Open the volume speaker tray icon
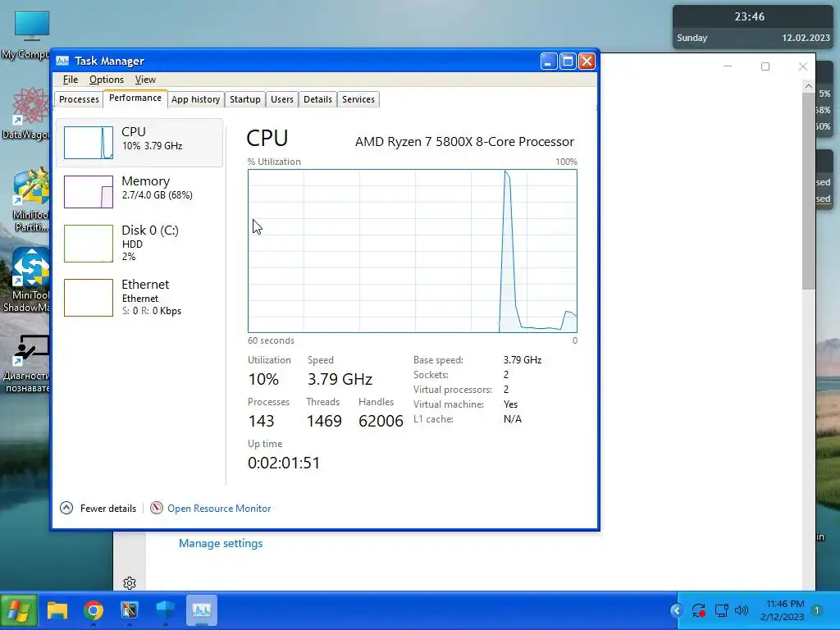This screenshot has width=840, height=630. [x=742, y=610]
